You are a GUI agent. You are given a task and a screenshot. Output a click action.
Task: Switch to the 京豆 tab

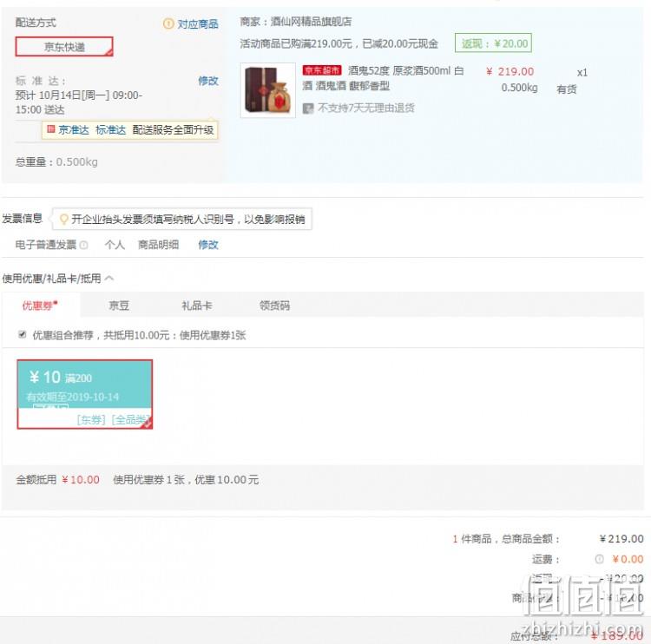click(119, 306)
